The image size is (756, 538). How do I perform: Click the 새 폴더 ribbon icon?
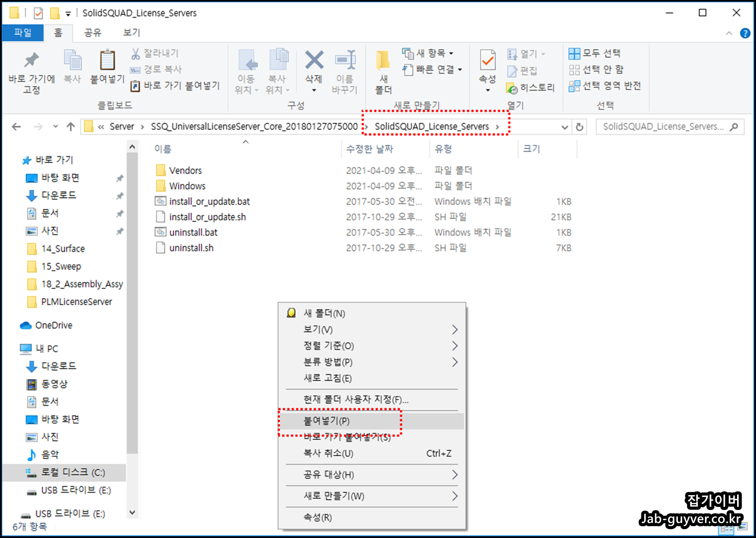383,60
